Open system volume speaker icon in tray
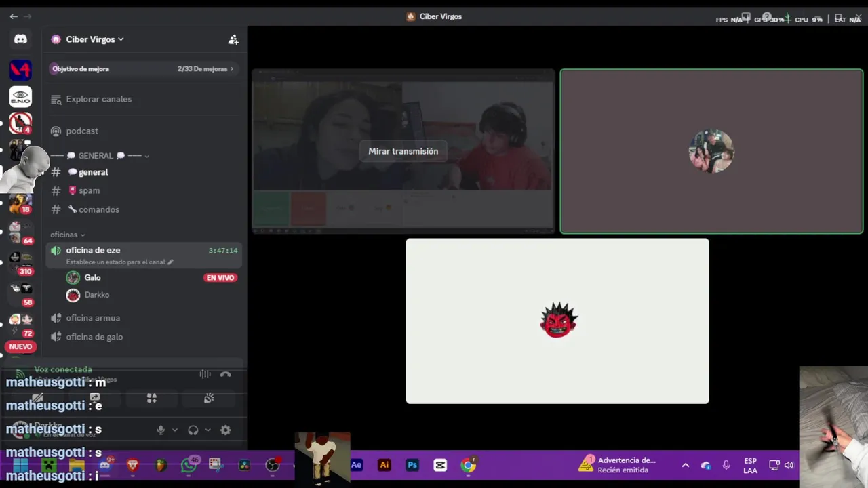The image size is (868, 488). click(x=789, y=465)
